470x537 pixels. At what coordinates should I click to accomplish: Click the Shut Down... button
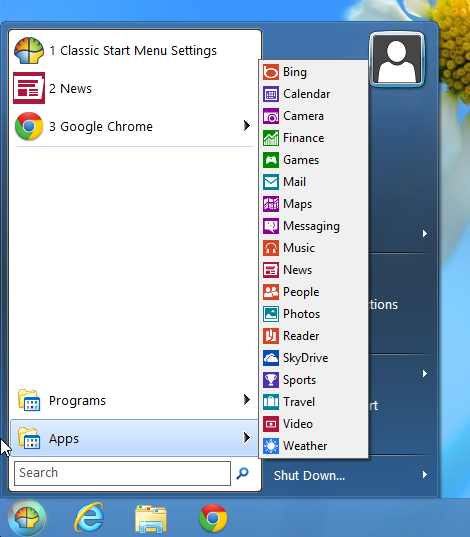coord(309,475)
